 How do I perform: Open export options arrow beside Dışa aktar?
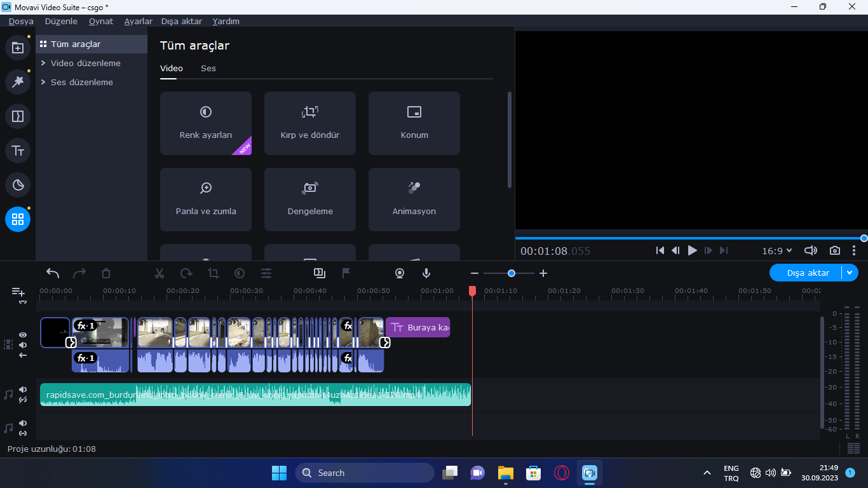coord(850,273)
